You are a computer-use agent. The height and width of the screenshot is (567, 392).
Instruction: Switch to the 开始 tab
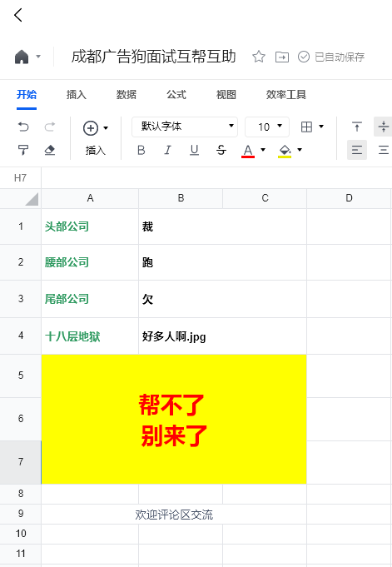click(27, 95)
